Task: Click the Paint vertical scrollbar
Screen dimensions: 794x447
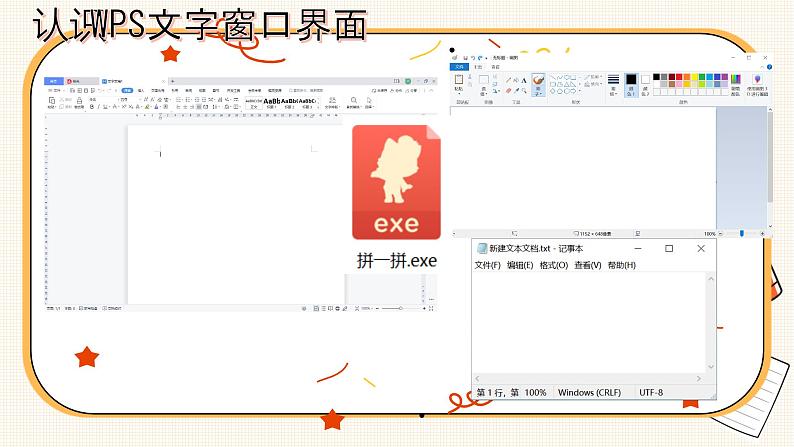Action: 770,157
